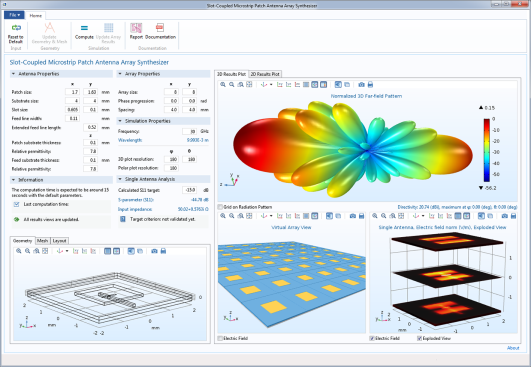The width and height of the screenshot is (531, 367).
Task: Click the camera snapshot icon in 3D Results toolbar
Action: [x=361, y=85]
